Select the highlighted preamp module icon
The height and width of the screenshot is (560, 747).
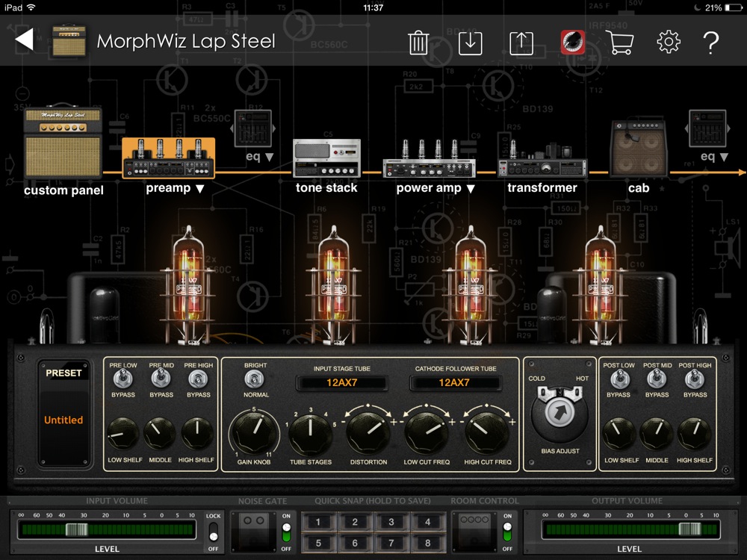(169, 158)
